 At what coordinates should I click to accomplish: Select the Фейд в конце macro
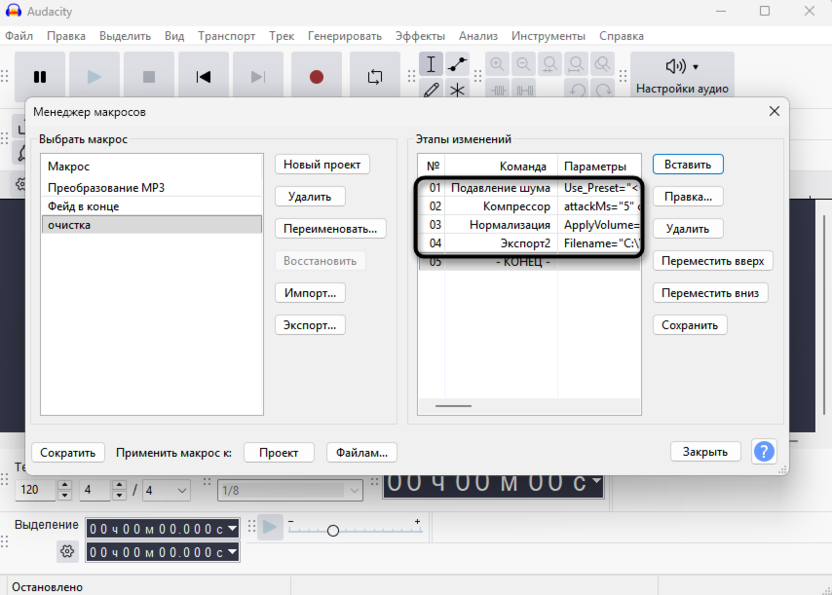click(84, 206)
